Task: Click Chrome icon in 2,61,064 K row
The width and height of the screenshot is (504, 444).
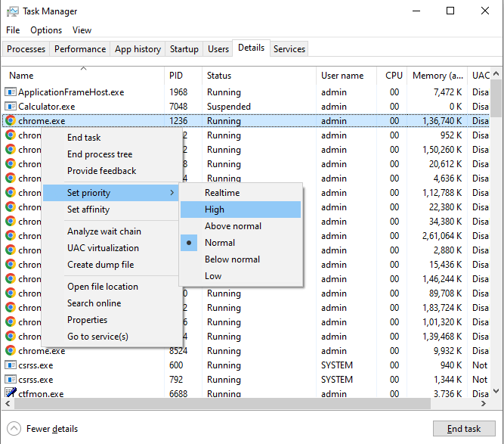Action: point(11,236)
